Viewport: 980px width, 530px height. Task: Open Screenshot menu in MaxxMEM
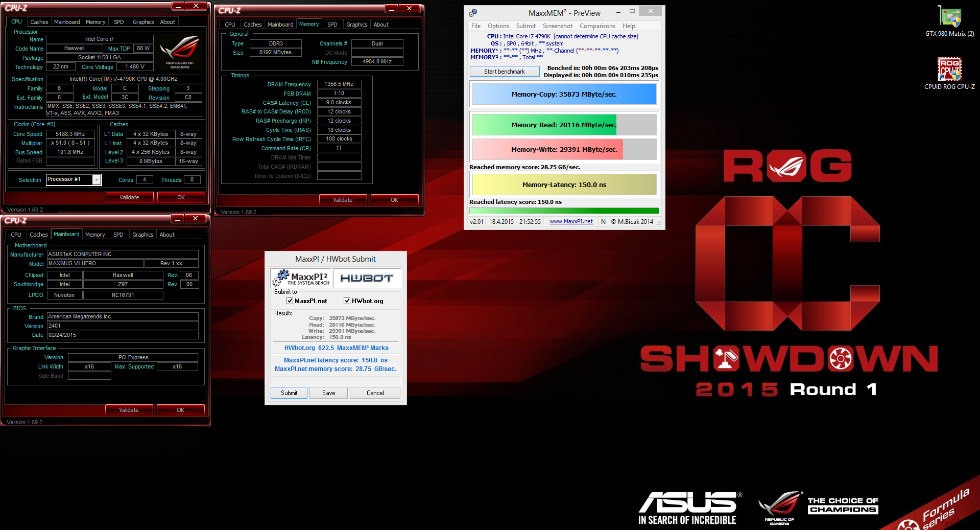[x=558, y=26]
